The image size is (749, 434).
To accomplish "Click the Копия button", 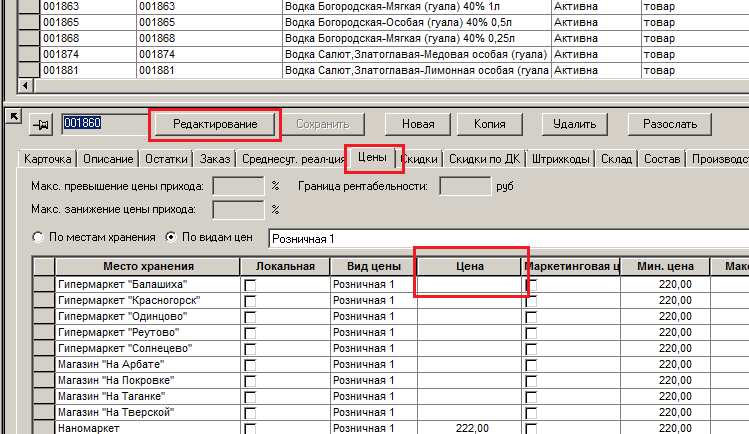I will tap(490, 124).
